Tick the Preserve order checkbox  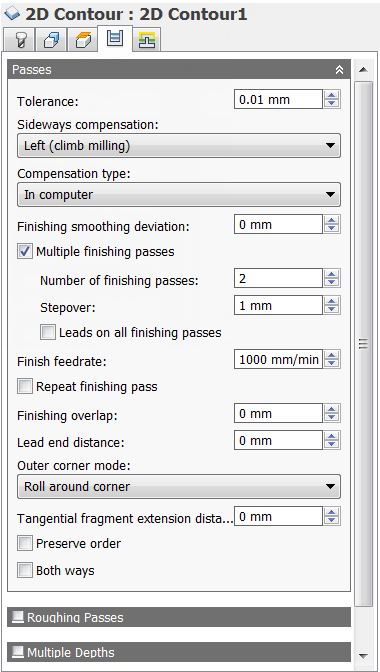click(25, 543)
